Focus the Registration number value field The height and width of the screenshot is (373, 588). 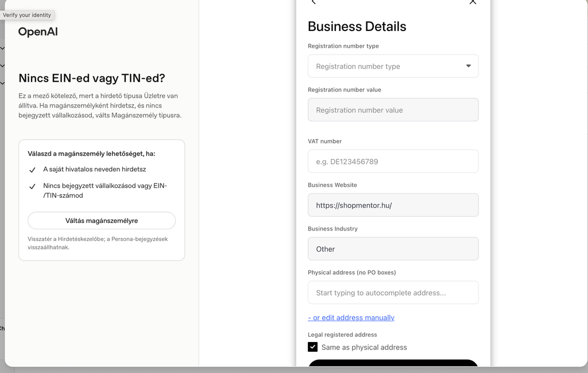(393, 110)
